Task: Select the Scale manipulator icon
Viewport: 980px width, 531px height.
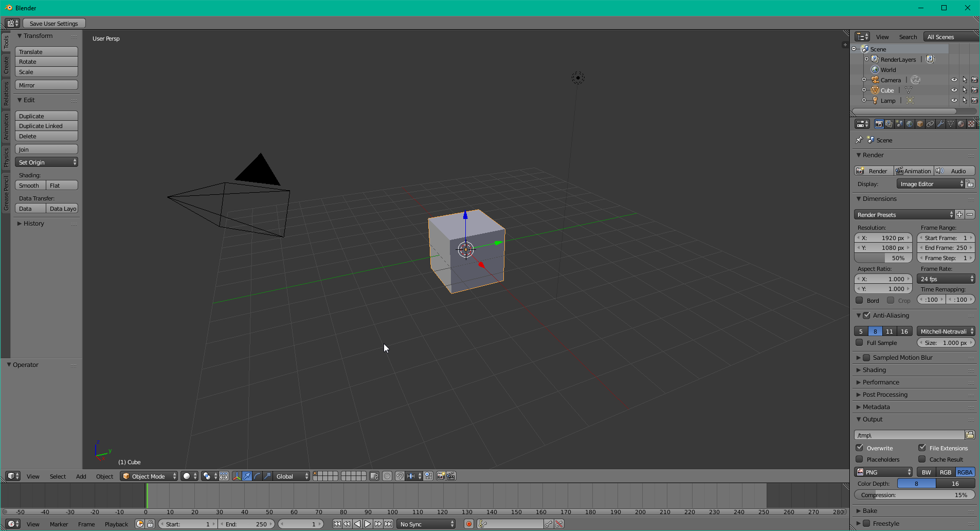Action: tap(268, 476)
